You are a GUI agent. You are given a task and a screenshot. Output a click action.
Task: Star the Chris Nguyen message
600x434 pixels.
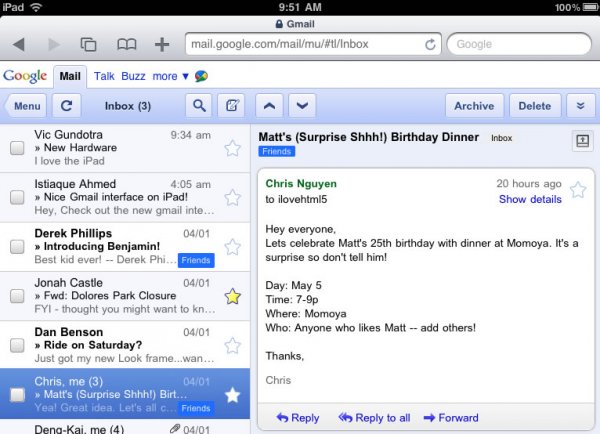(578, 190)
